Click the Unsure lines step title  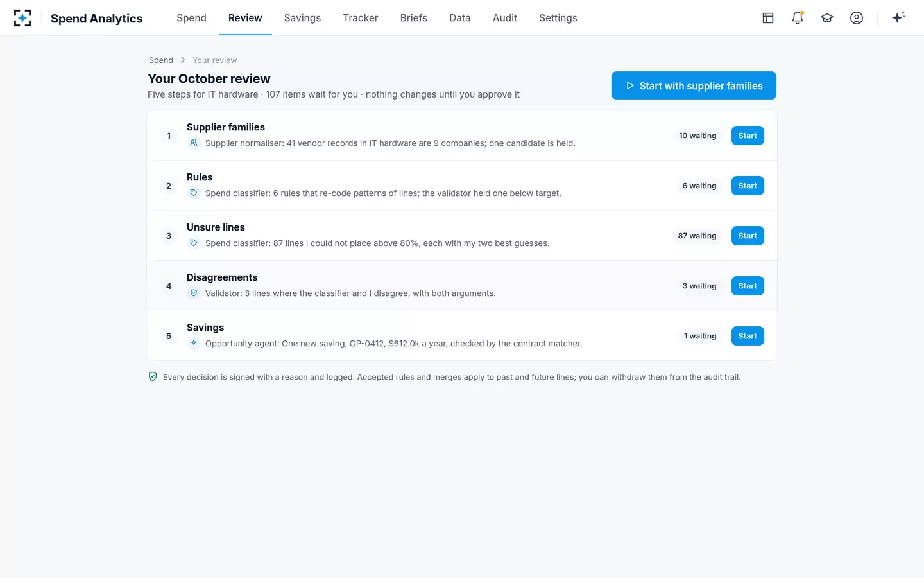[x=216, y=227]
